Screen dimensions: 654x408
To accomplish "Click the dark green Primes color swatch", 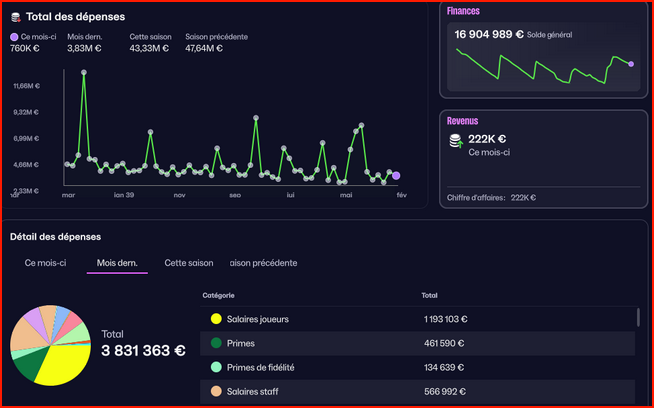I will point(215,343).
